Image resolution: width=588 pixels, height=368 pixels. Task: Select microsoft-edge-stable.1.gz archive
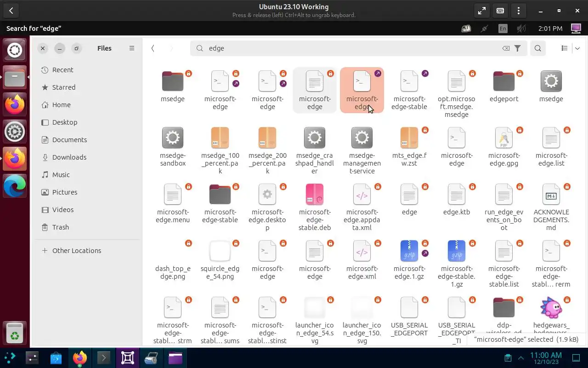pyautogui.click(x=457, y=251)
